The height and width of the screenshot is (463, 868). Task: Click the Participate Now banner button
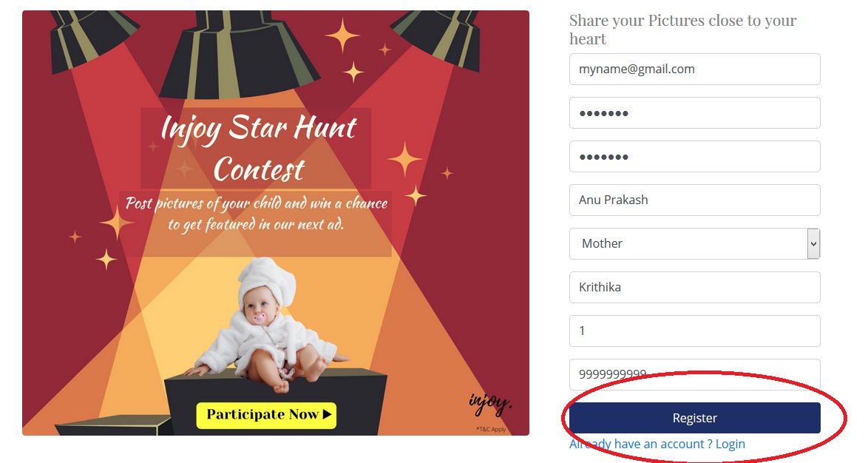pyautogui.click(x=266, y=415)
